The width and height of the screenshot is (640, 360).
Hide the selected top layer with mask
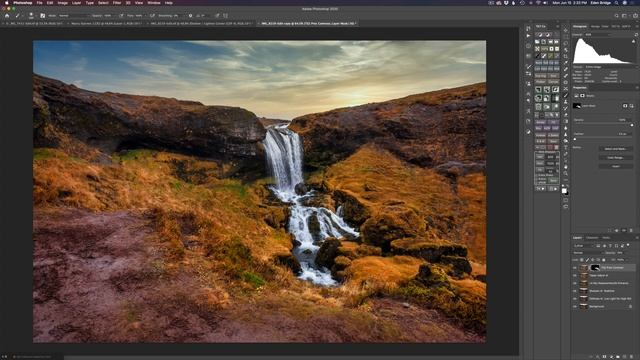[575, 268]
